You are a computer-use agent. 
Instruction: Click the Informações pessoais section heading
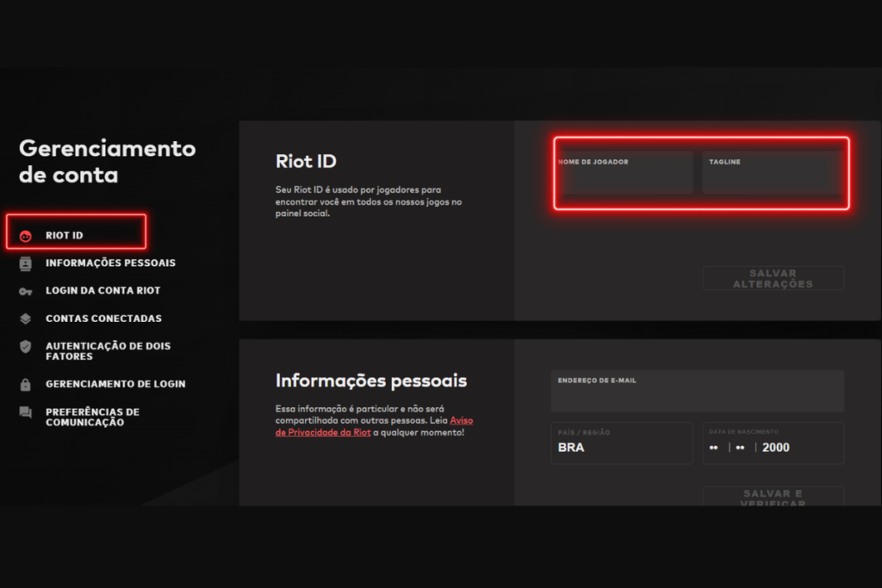click(x=371, y=381)
